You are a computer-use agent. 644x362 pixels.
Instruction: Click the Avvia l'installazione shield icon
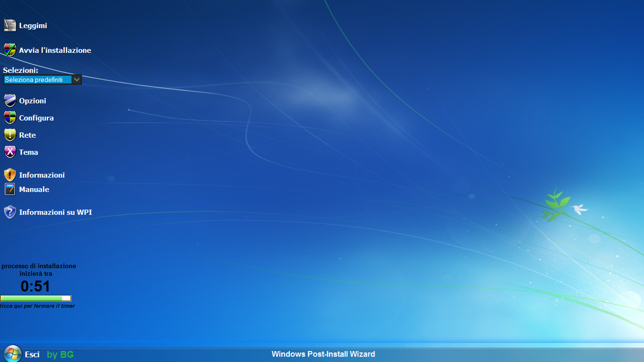(10, 50)
